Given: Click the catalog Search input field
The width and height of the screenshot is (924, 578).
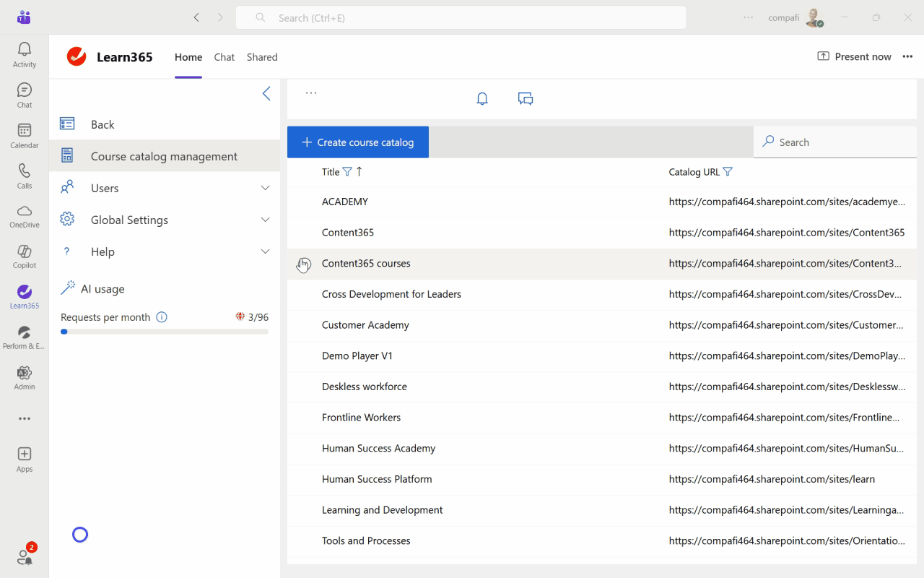Looking at the screenshot, I should click(x=837, y=142).
